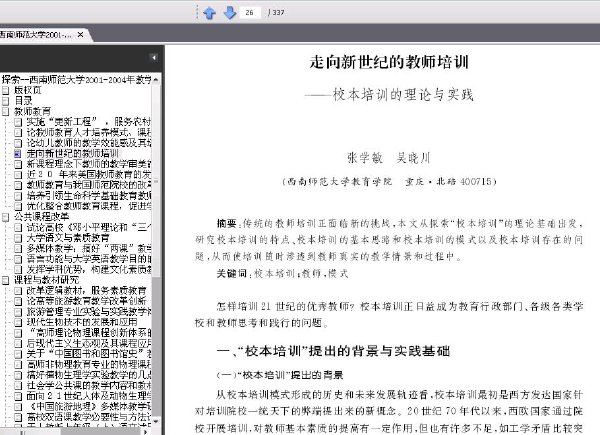This screenshot has width=600, height=435.
Task: Click the subtitle 校本培训的理论与实践
Action: [403, 94]
